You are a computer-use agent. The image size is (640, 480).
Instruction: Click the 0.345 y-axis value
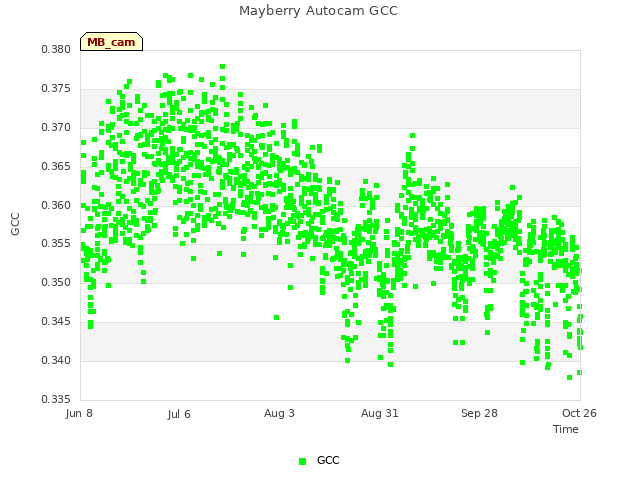(56, 322)
